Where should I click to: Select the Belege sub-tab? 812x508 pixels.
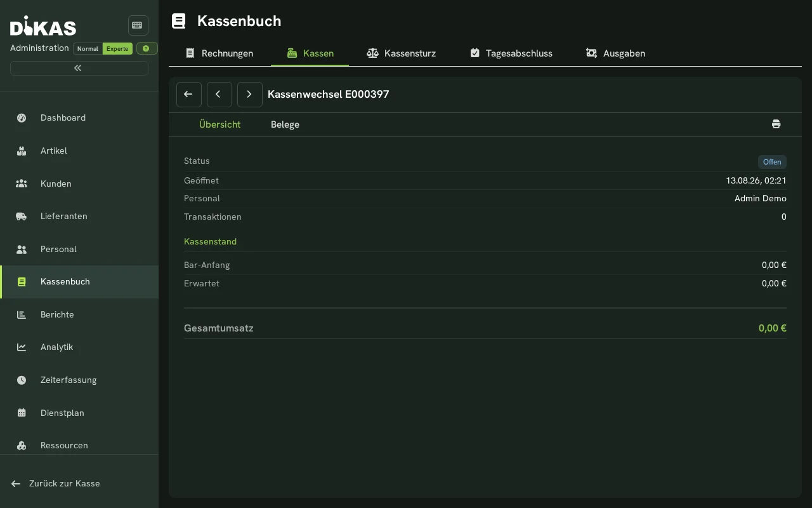point(285,124)
